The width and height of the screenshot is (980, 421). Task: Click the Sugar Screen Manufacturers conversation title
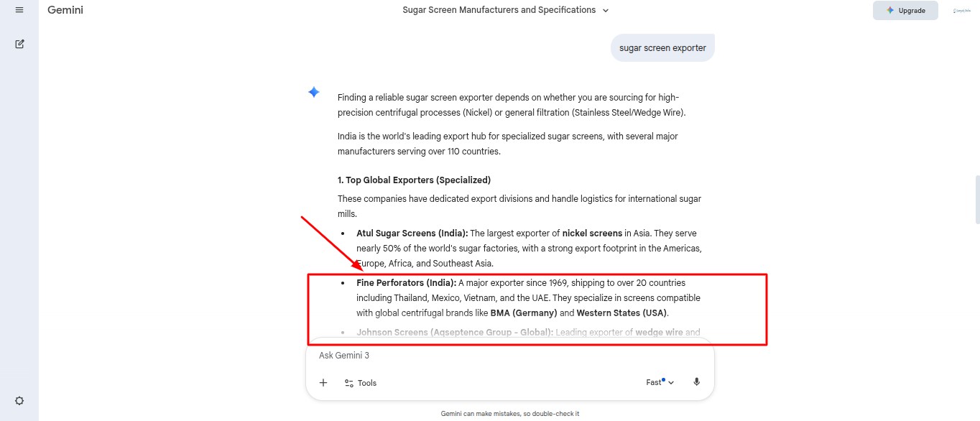pos(499,10)
